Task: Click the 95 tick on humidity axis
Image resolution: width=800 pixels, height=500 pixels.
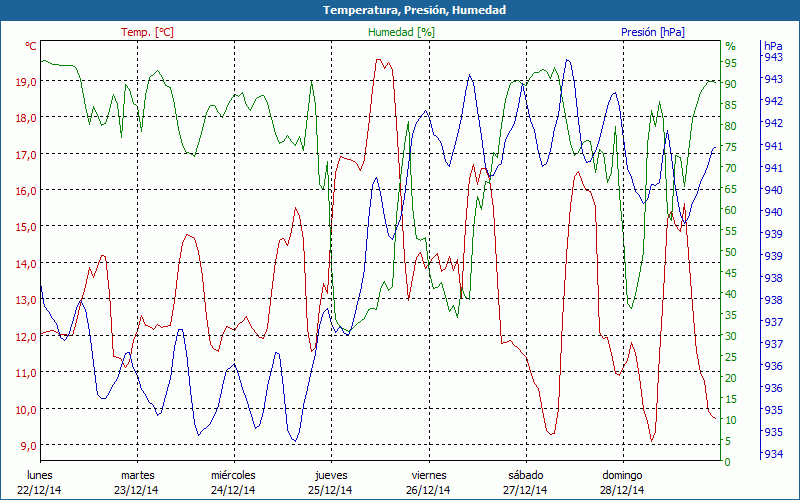Action: click(x=731, y=62)
